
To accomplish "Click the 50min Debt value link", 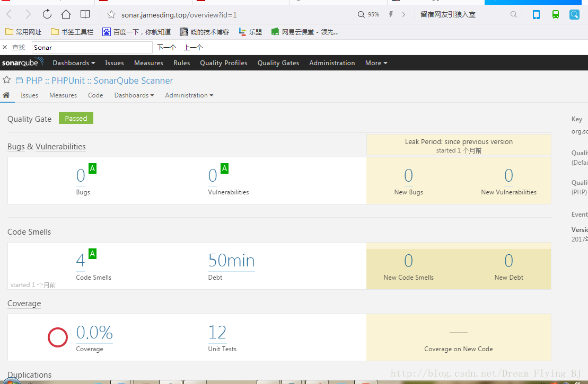I will click(231, 261).
